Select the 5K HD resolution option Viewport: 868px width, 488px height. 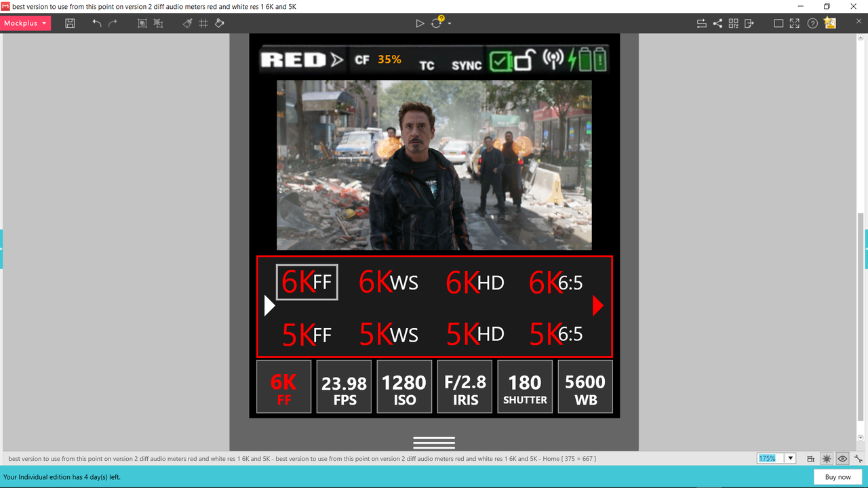click(x=475, y=335)
